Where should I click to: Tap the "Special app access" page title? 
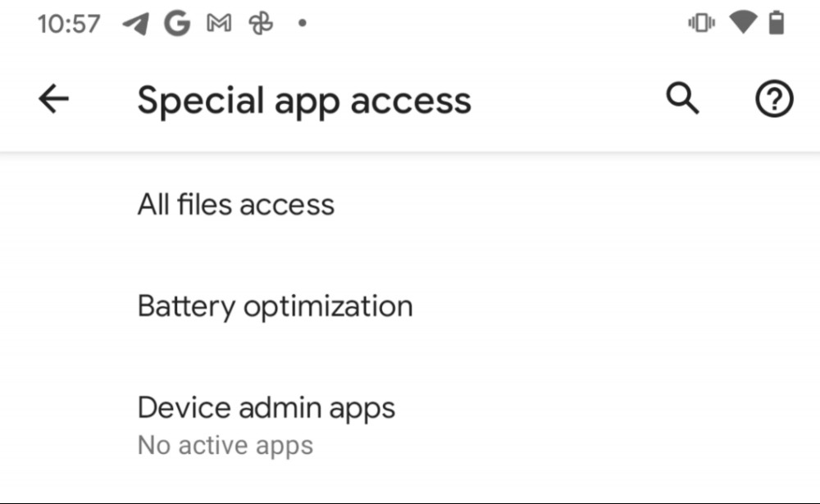coord(304,100)
